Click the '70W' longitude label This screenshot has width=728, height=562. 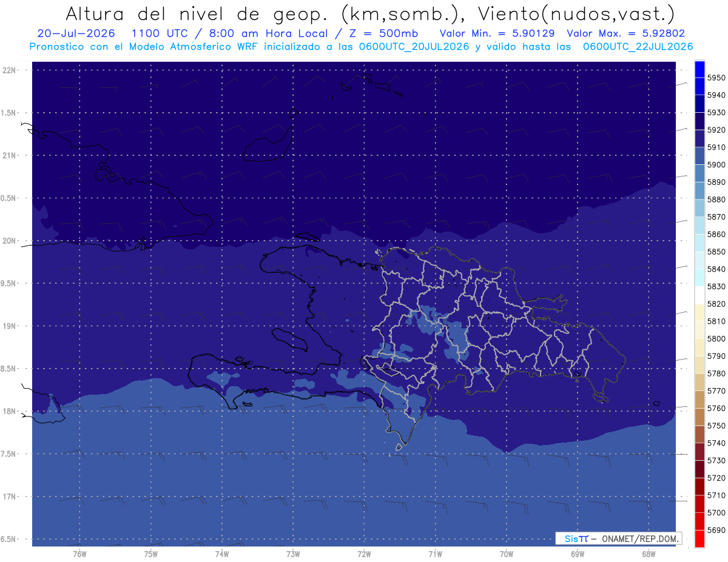tap(506, 554)
